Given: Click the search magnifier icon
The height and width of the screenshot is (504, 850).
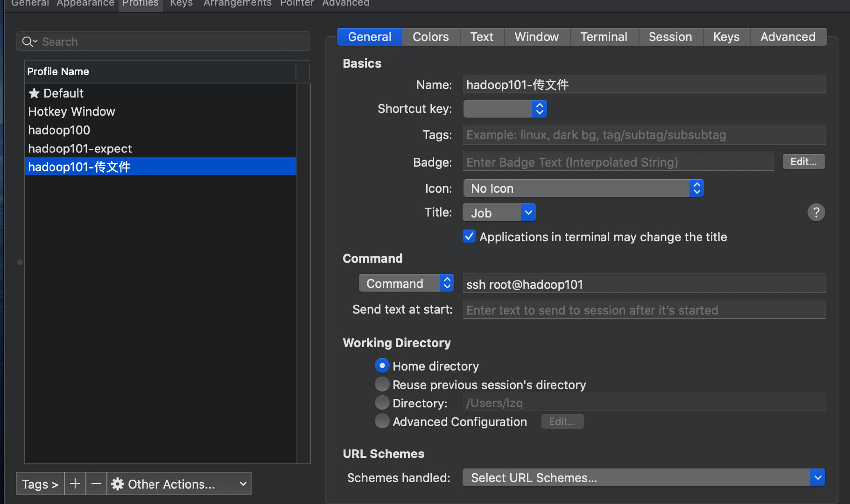Looking at the screenshot, I should [28, 42].
